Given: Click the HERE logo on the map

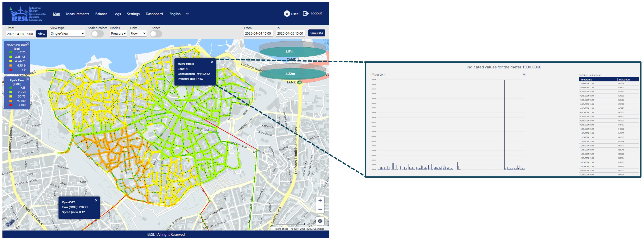Looking at the screenshot, I should pos(10,223).
